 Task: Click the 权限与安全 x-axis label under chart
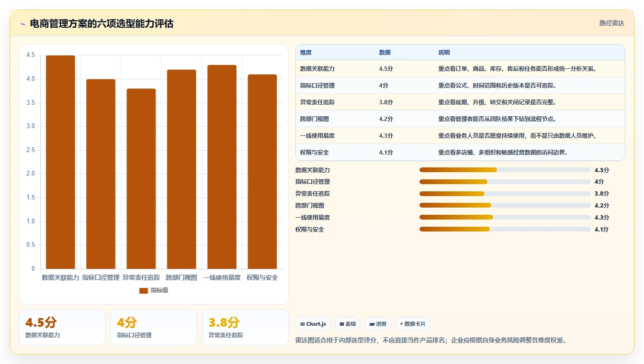[x=262, y=277]
